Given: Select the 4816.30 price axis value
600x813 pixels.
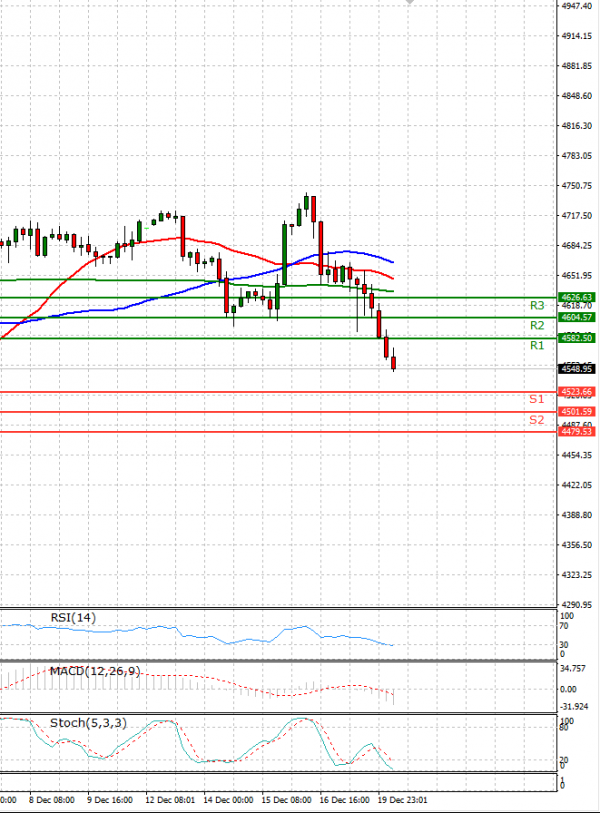Looking at the screenshot, I should click(577, 126).
